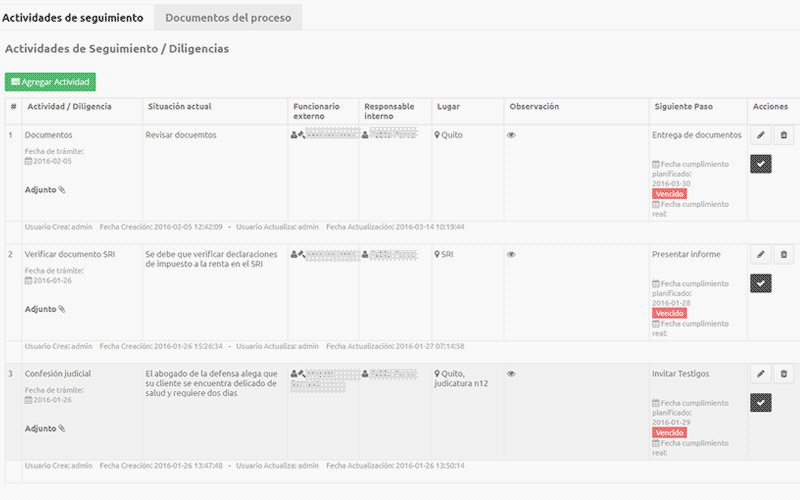Click the green Agregar Actividad button
Viewport: 800px width, 500px height.
[x=50, y=82]
